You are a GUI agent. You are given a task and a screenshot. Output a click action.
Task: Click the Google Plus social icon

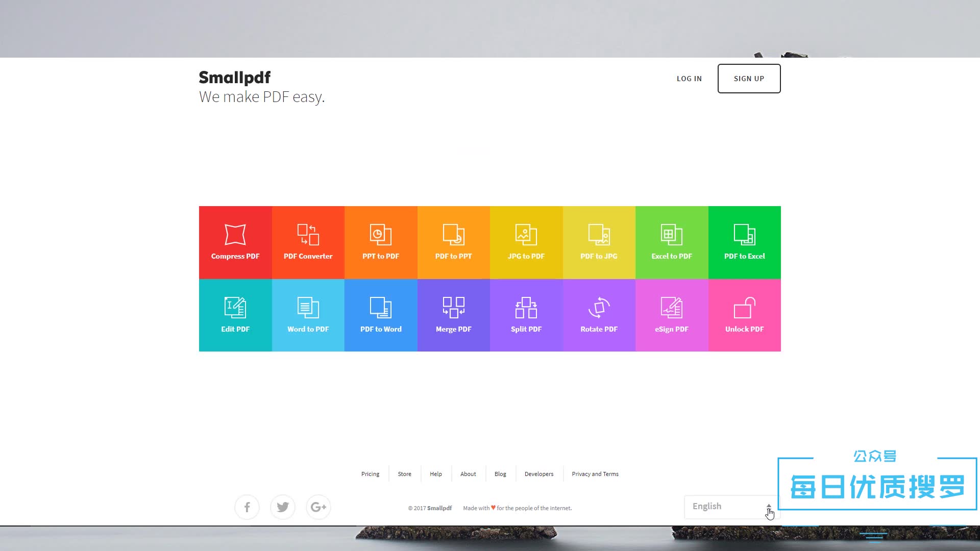tap(318, 507)
